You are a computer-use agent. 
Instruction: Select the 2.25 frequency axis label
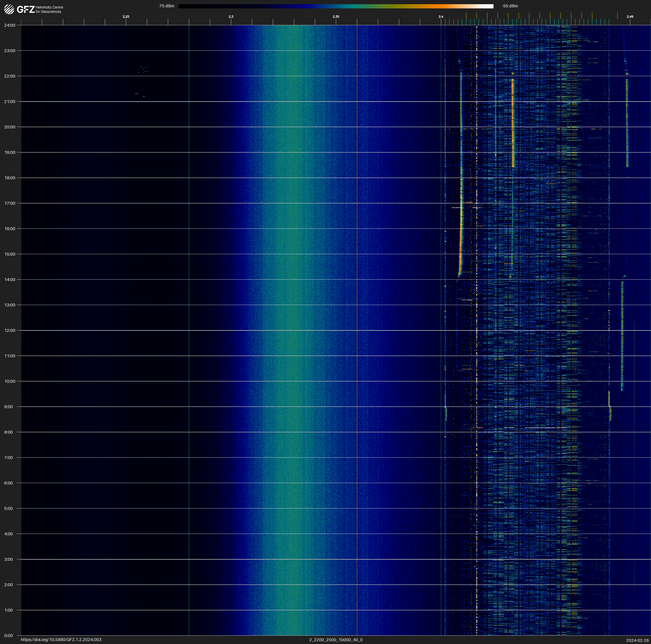click(126, 17)
